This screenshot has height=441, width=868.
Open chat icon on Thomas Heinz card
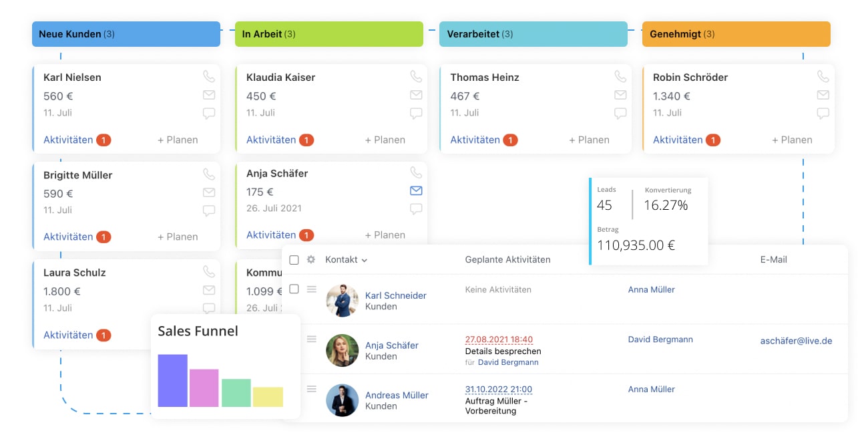click(620, 113)
